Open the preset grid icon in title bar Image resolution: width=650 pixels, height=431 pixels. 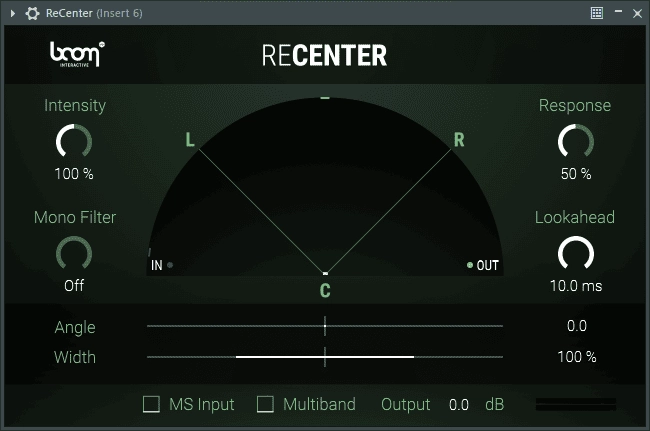point(597,13)
